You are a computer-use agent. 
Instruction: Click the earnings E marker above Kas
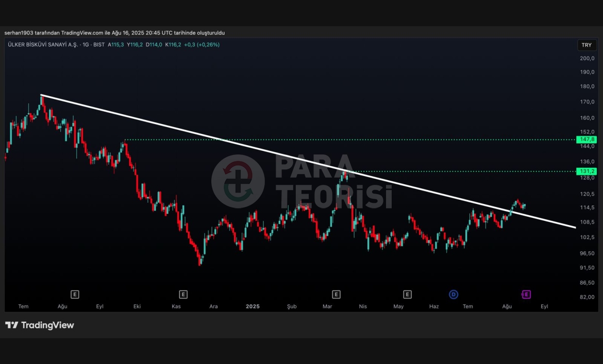[183, 294]
